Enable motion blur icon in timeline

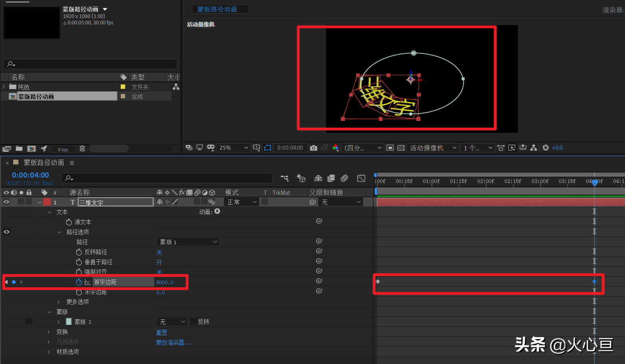pos(344,178)
